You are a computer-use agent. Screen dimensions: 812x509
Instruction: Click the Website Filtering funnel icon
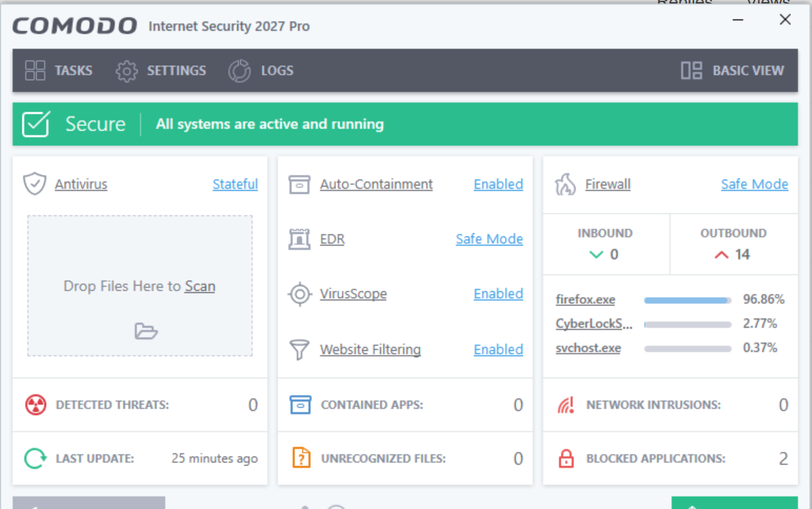click(299, 350)
